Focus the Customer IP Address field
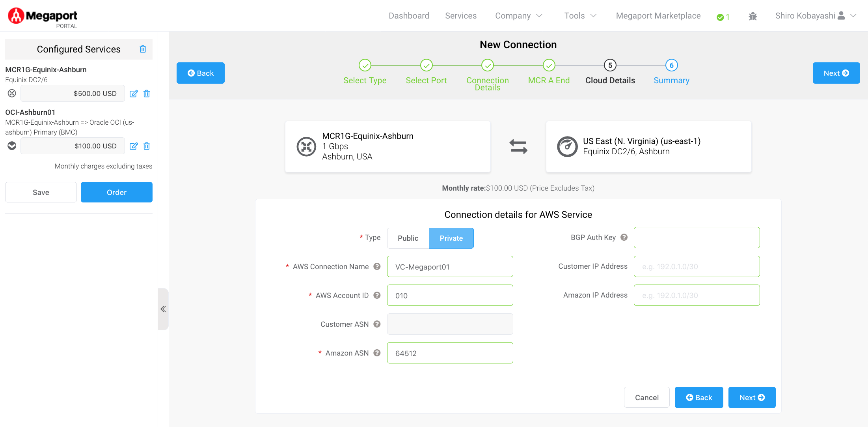Screen dimensions: 868x427 [697, 266]
